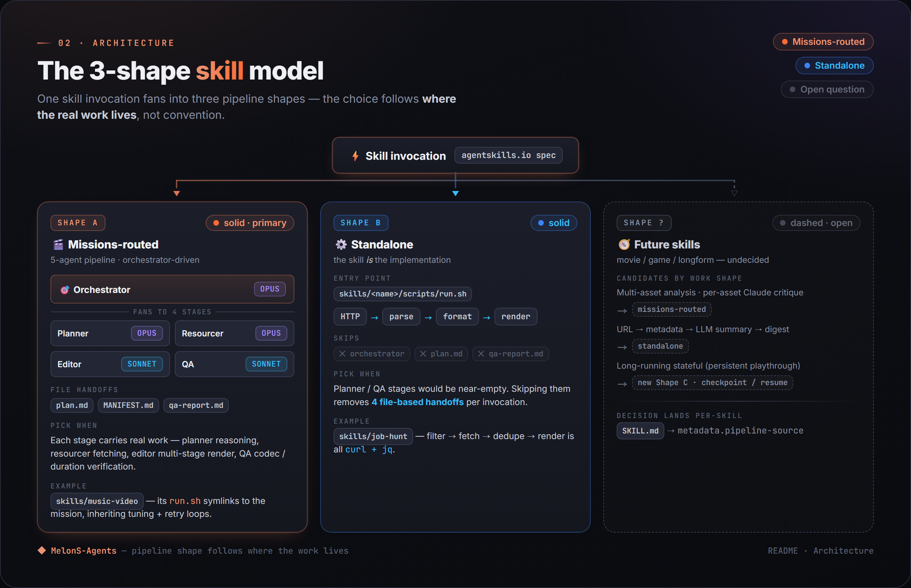
Task: Click the render pipeline step chip
Action: click(516, 317)
